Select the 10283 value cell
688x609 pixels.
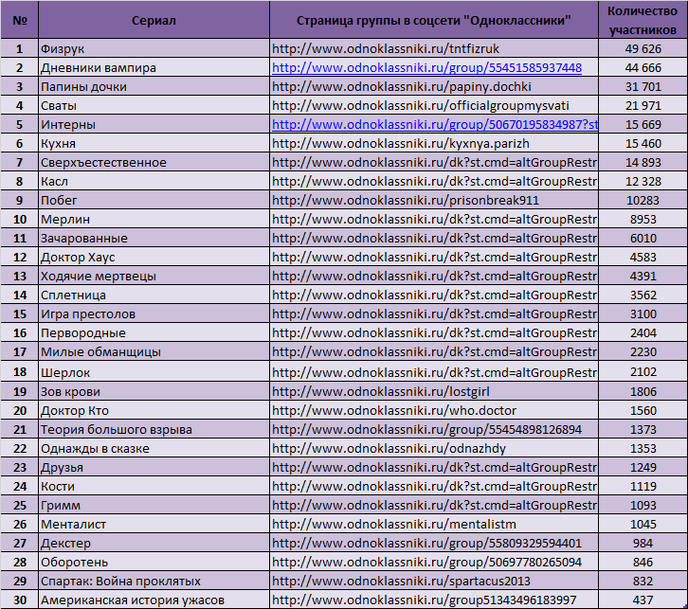click(x=643, y=200)
